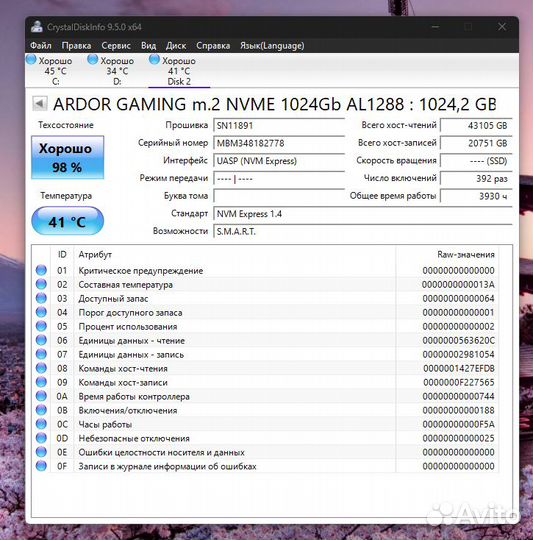The image size is (533, 540).
Task: Select row Доступный запас
Action: click(265, 298)
